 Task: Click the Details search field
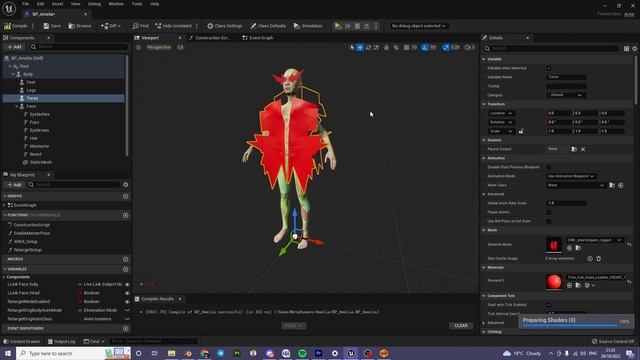551,48
